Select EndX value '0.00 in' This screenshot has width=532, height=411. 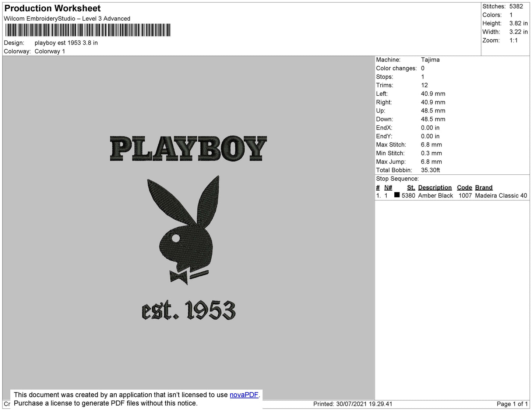430,128
